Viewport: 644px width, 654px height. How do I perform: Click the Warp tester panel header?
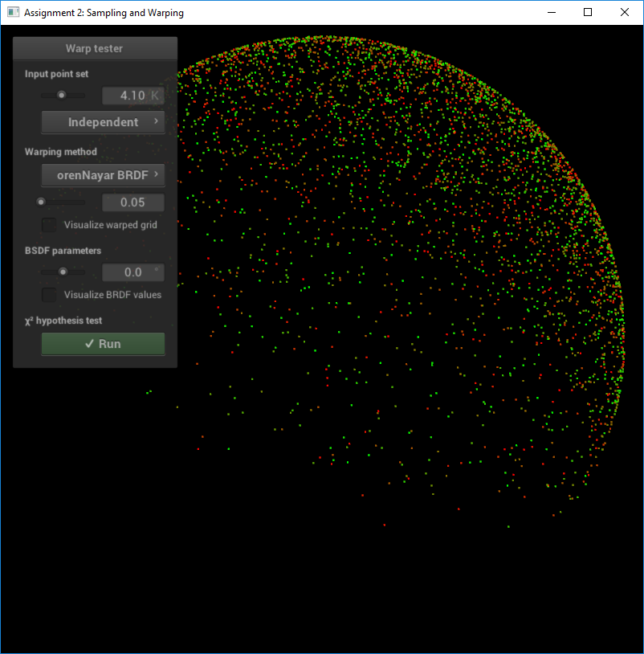pos(95,48)
